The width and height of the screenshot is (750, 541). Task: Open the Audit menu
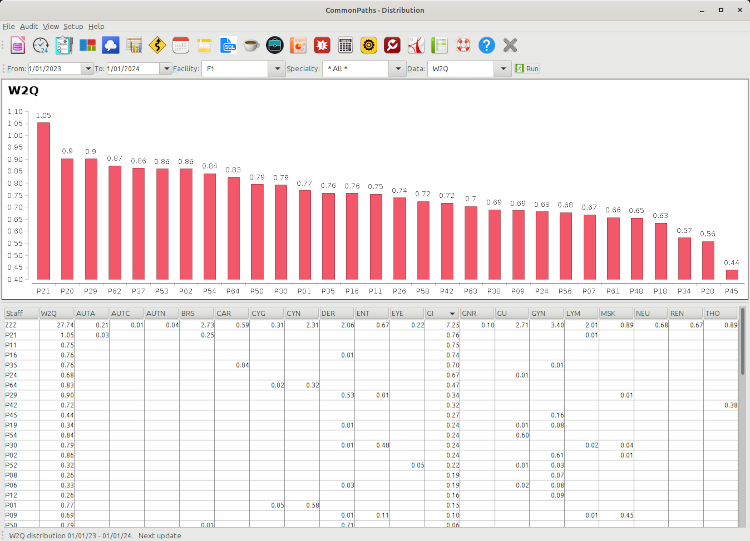29,25
